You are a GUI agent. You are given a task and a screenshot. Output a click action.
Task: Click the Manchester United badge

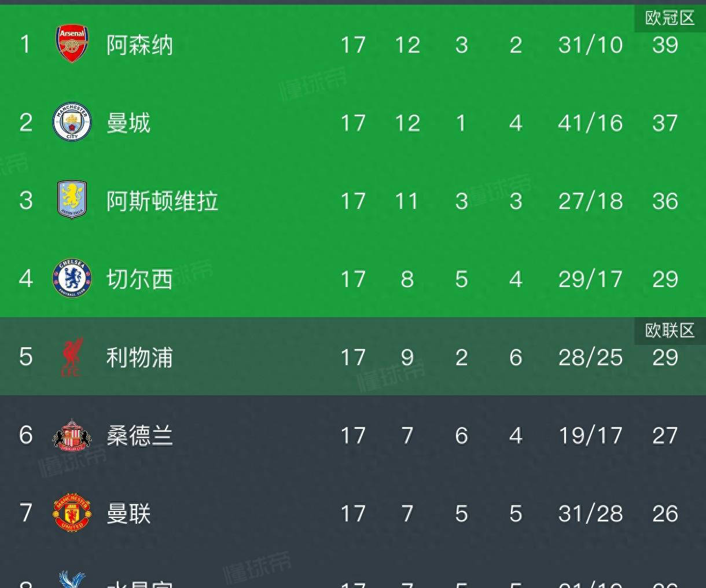pos(71,513)
